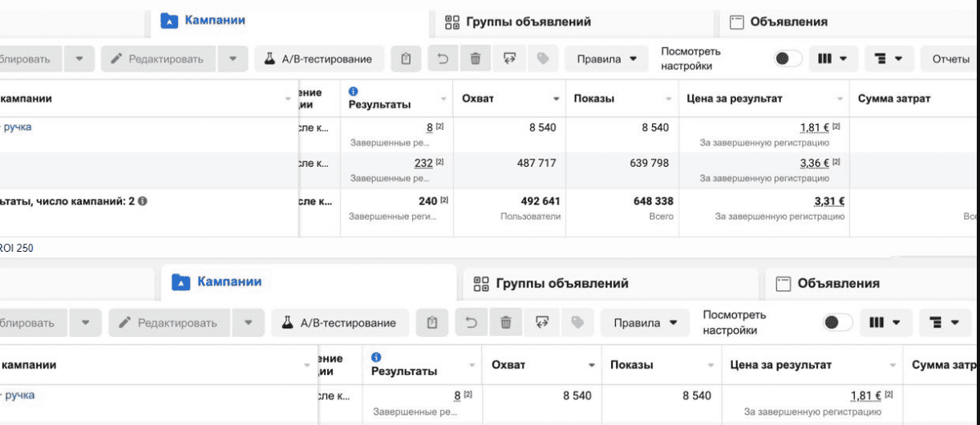This screenshot has width=980, height=425.
Task: Switch to the upper Группы объявлений tab
Action: pos(519,22)
